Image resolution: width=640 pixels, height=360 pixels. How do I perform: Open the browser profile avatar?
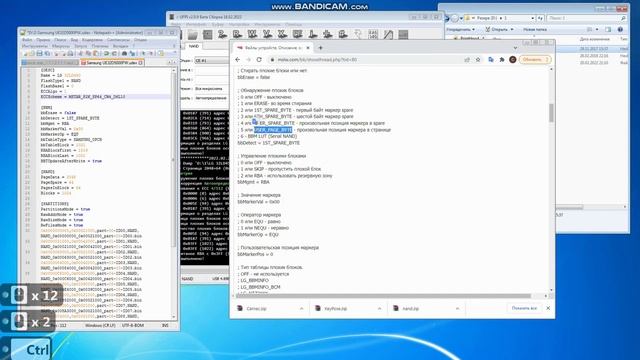click(513, 60)
